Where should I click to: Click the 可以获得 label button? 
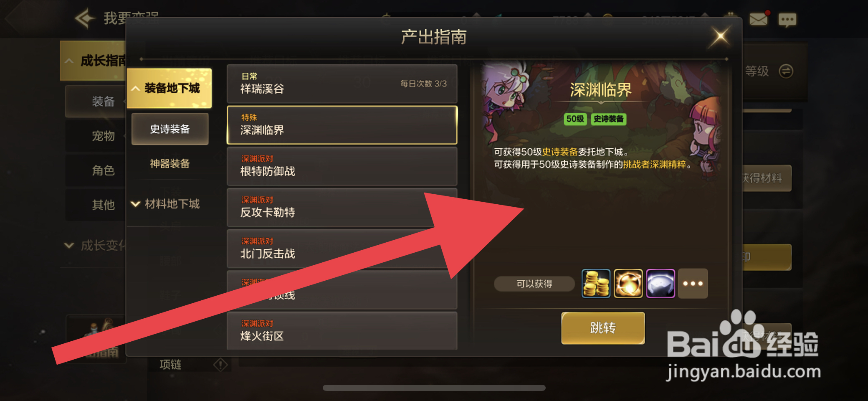[x=534, y=284]
